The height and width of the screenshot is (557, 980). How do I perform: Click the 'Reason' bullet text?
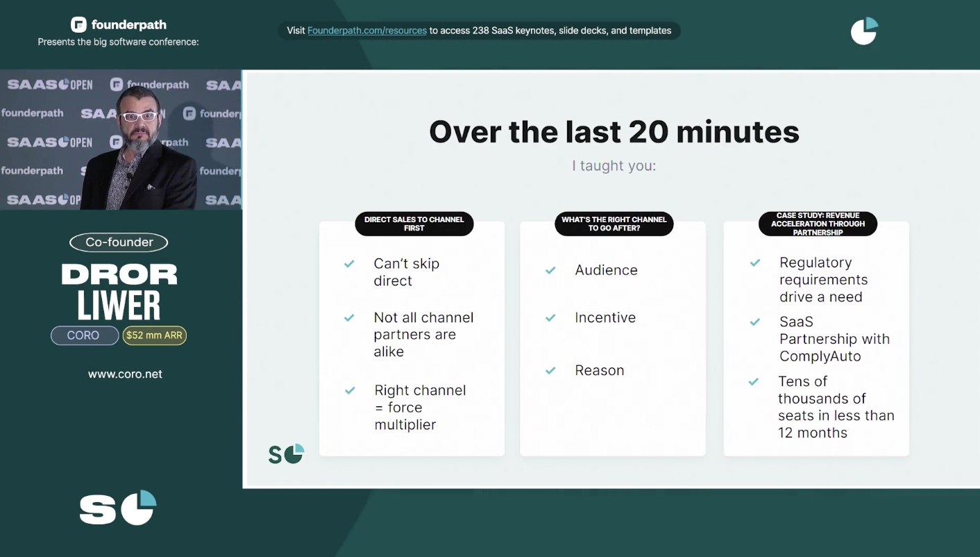(600, 370)
